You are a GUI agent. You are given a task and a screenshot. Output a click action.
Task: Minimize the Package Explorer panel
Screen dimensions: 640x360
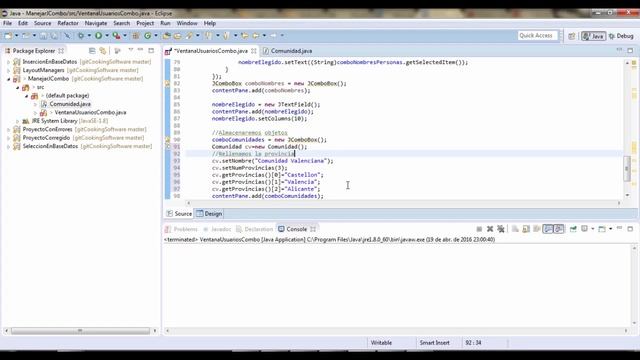pos(140,50)
